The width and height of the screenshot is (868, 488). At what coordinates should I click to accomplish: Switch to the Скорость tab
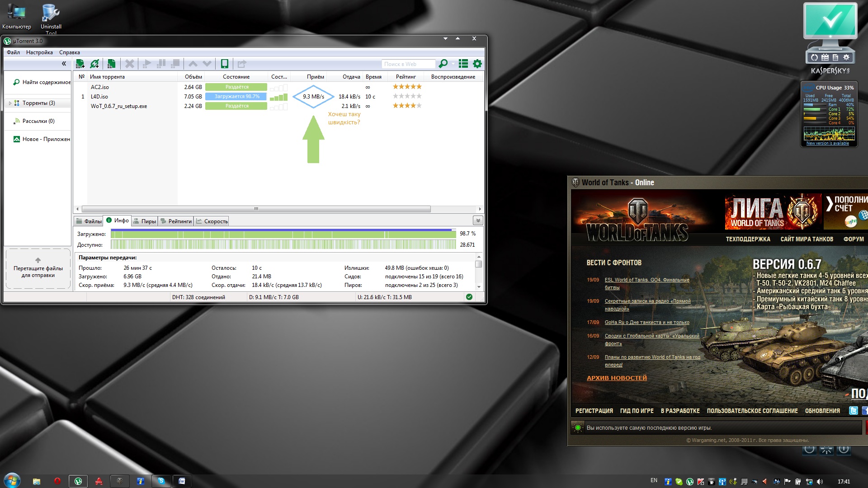tap(212, 221)
